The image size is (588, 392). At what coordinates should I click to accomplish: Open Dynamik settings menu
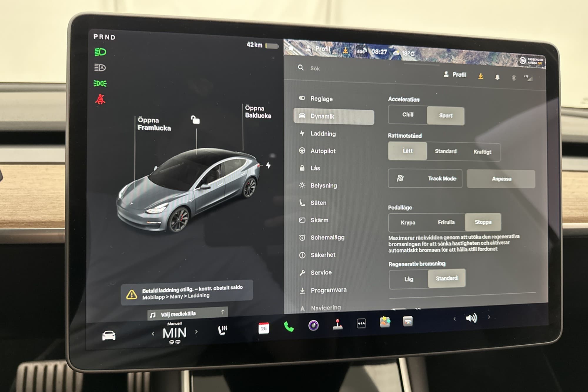point(334,116)
